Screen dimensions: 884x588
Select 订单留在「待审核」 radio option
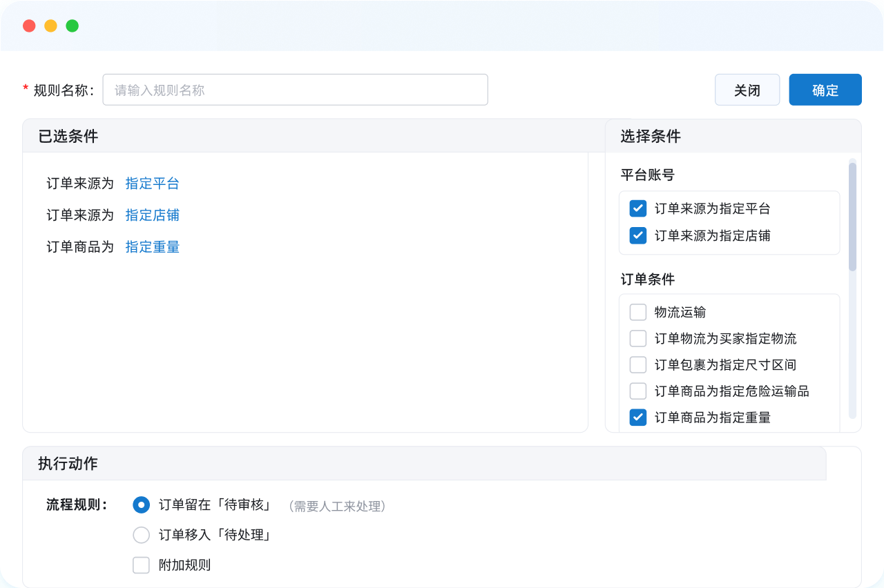coord(141,505)
